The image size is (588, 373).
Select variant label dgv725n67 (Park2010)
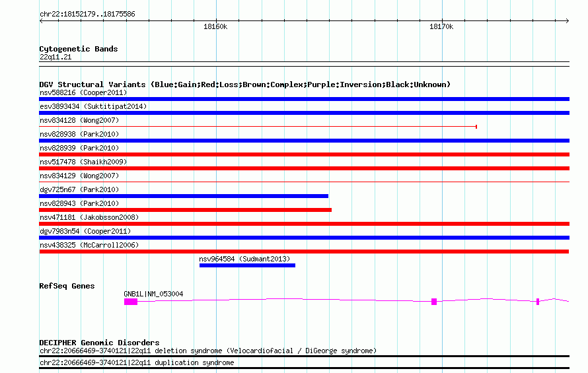[79, 189]
